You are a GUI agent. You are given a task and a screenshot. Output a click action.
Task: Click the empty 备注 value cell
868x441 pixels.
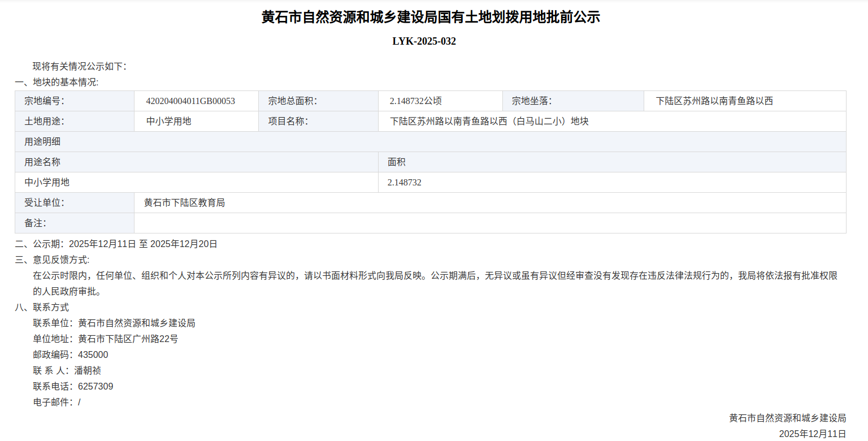point(489,223)
